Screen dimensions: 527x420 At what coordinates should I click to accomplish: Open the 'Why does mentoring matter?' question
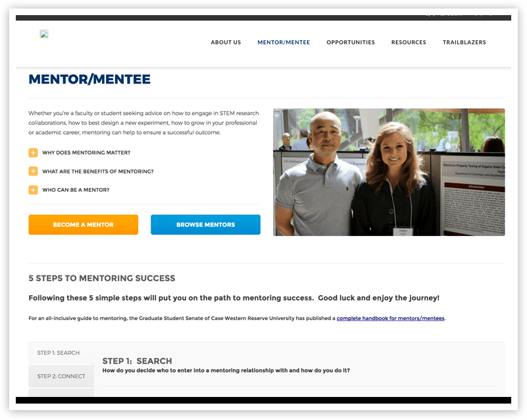click(x=86, y=152)
